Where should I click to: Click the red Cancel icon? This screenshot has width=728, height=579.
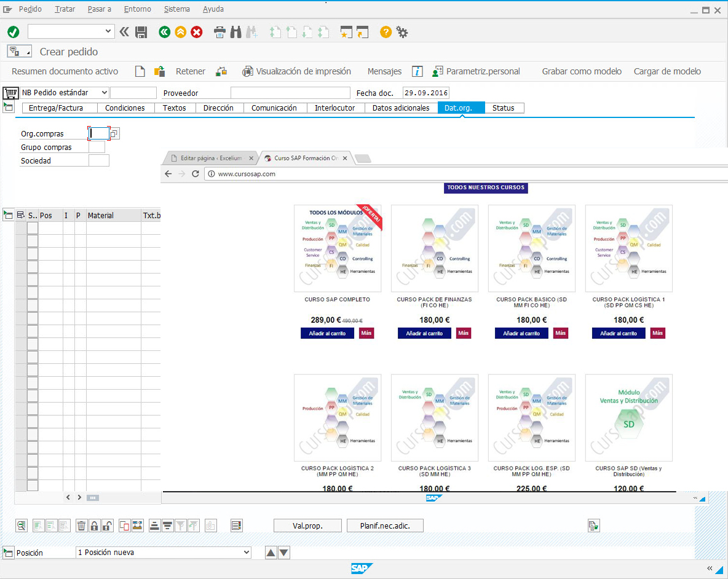[x=197, y=32]
